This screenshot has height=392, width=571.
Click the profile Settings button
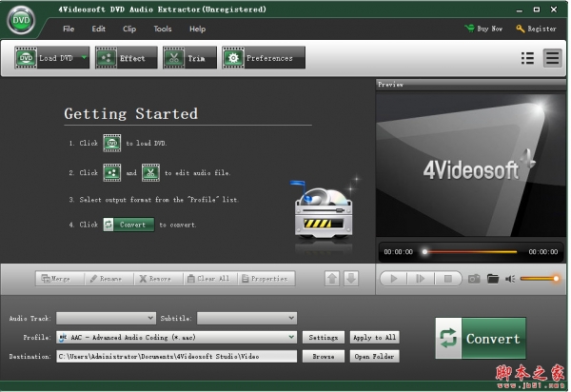[x=324, y=338]
